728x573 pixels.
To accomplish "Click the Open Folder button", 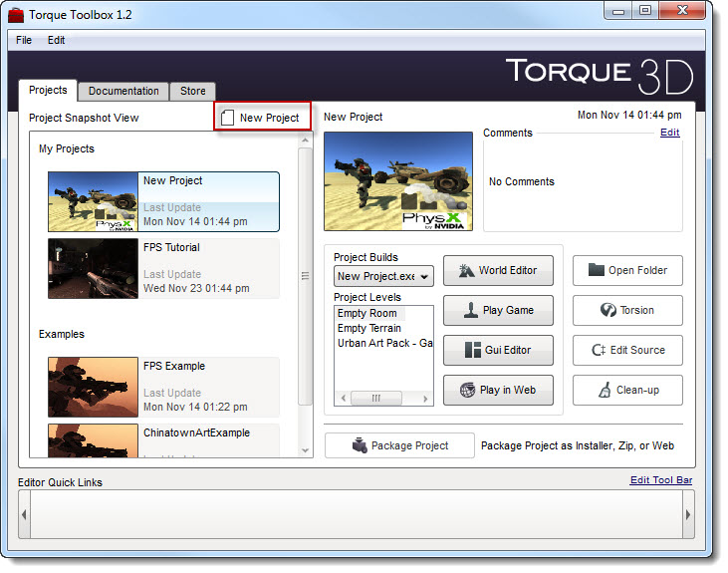I will (x=627, y=270).
